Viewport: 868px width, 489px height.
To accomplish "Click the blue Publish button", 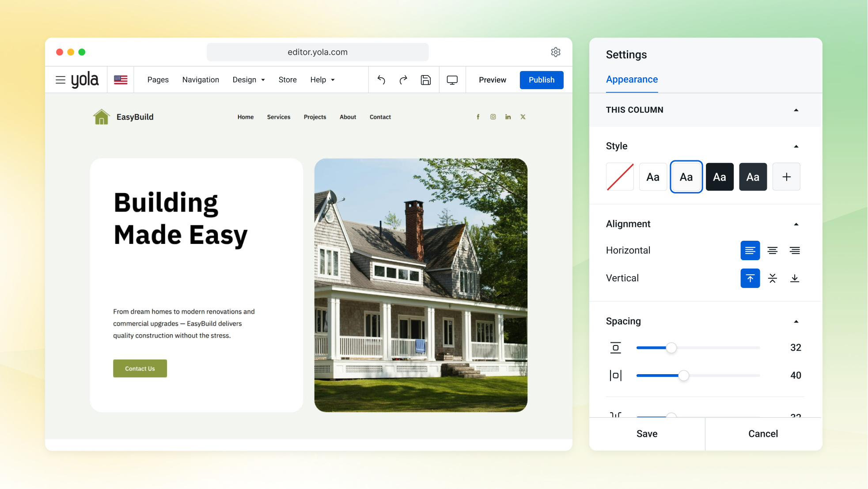I will [x=541, y=80].
